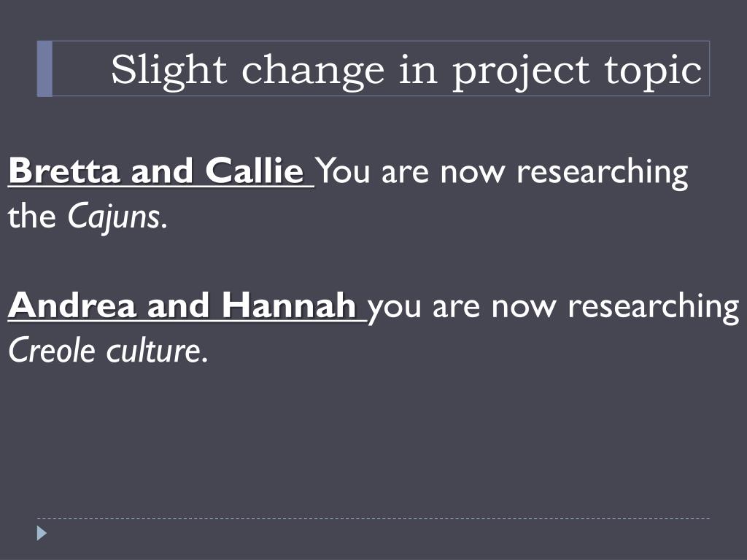Click the slide title 'Slight change in project topic'
747x560 pixels.
tap(406, 70)
